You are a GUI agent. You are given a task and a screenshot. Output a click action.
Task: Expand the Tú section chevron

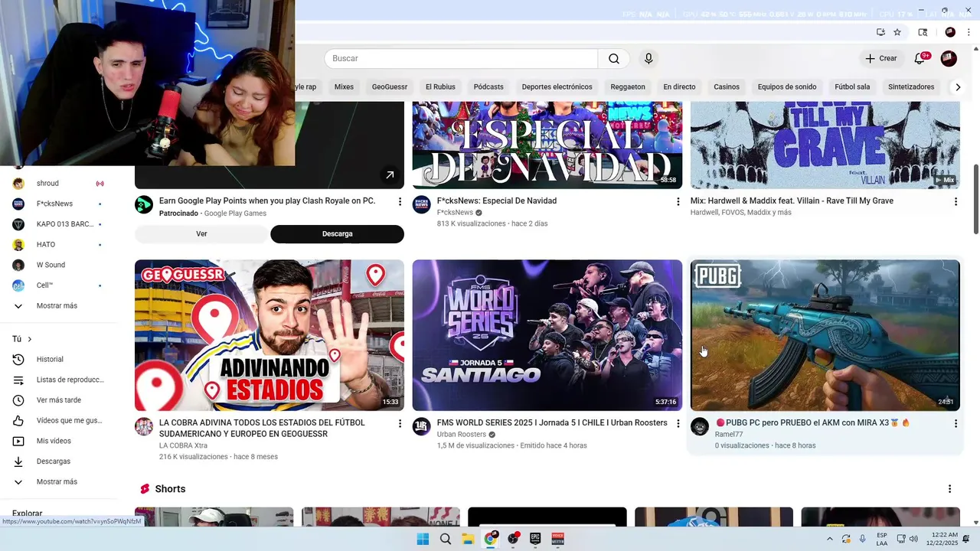click(x=30, y=339)
